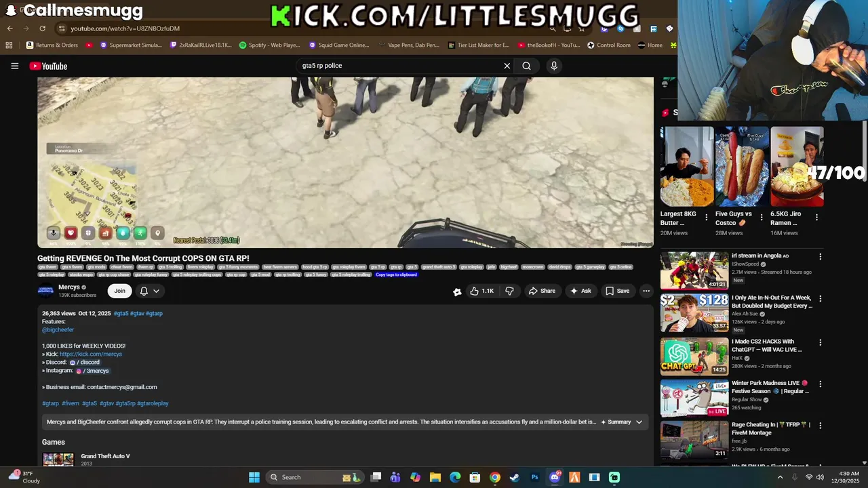Open "Rage Cheating In TFRP" video thumbnail
Image resolution: width=868 pixels, height=488 pixels.
(694, 440)
